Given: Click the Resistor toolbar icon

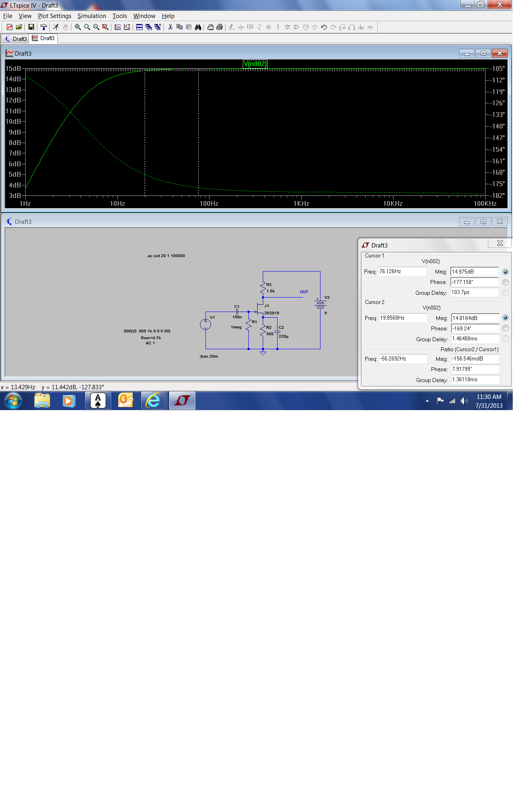Looking at the screenshot, I should click(260, 27).
